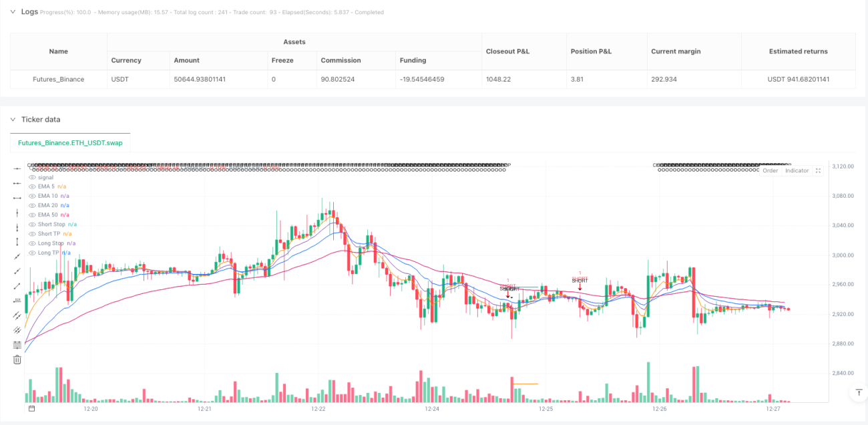Click the scroll-to-top arrow button
The height and width of the screenshot is (425, 868).
[858, 394]
